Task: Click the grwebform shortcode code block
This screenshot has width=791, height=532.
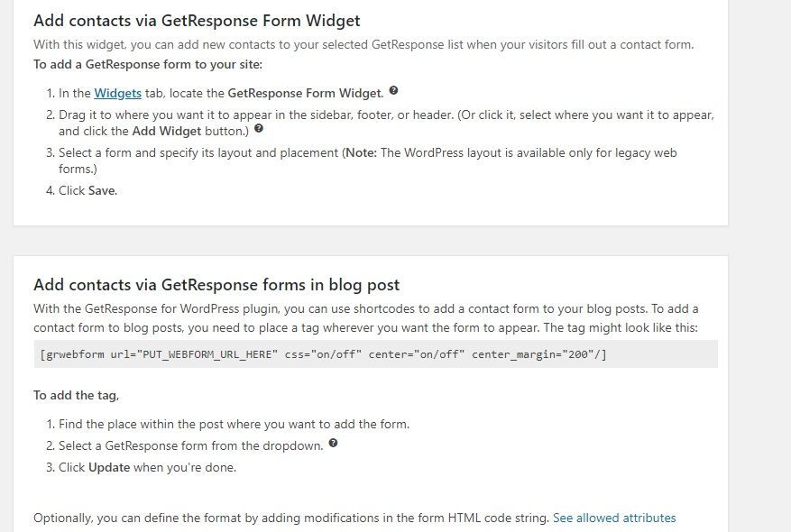Action: [376, 354]
